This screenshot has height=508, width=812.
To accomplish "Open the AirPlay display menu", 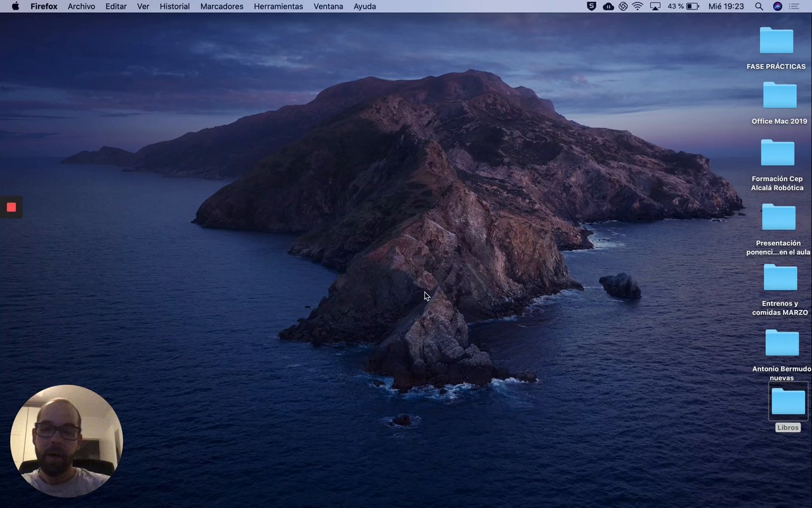I will [x=655, y=6].
